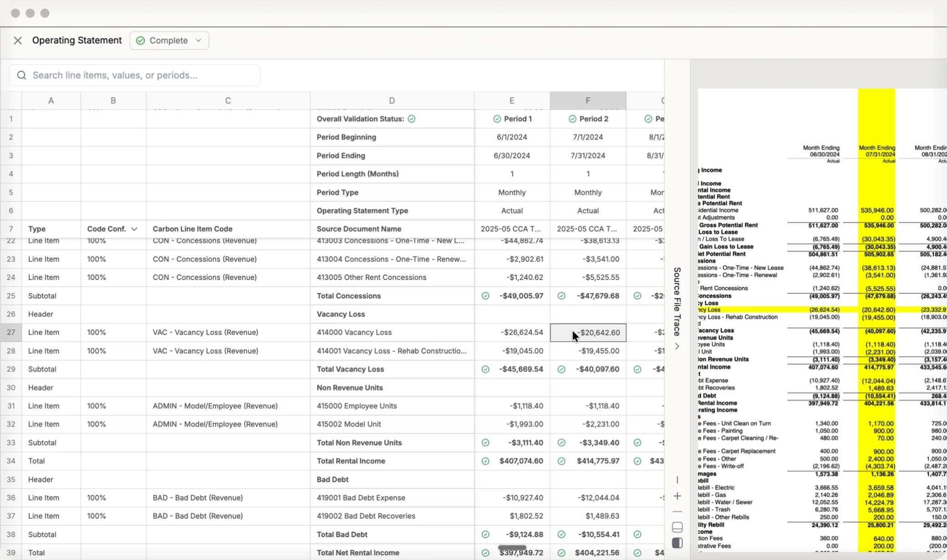
Task: Click check icon beside Total Vacancy Loss -$40,097.60
Action: point(561,369)
